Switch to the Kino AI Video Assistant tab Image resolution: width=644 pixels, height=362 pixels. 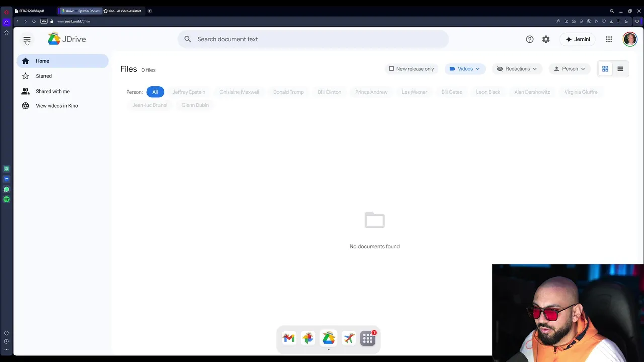pos(123,11)
